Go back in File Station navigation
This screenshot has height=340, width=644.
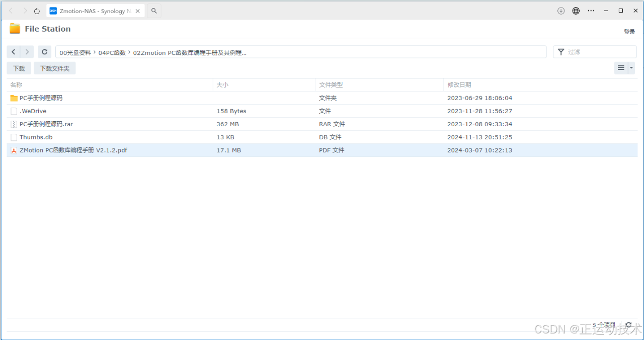tap(14, 52)
